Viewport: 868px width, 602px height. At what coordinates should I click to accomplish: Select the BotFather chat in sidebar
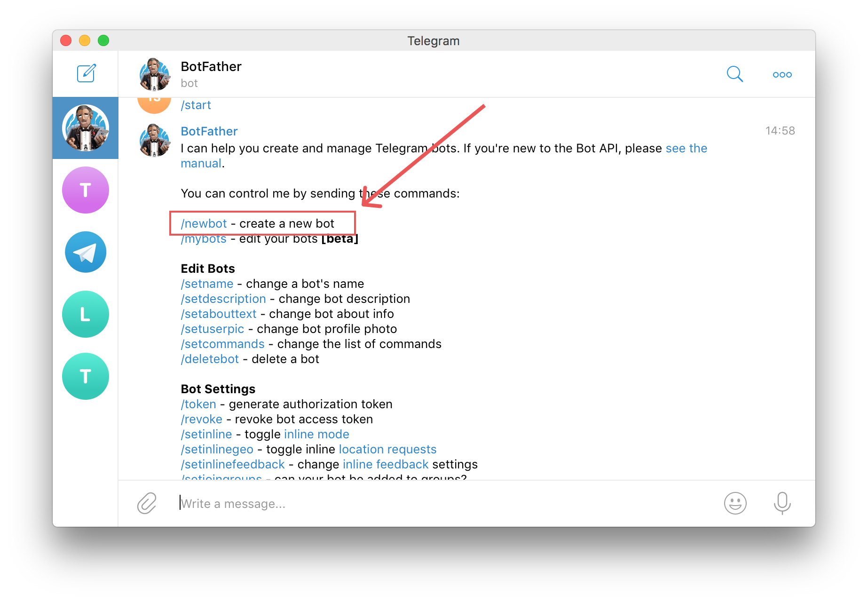pyautogui.click(x=86, y=128)
